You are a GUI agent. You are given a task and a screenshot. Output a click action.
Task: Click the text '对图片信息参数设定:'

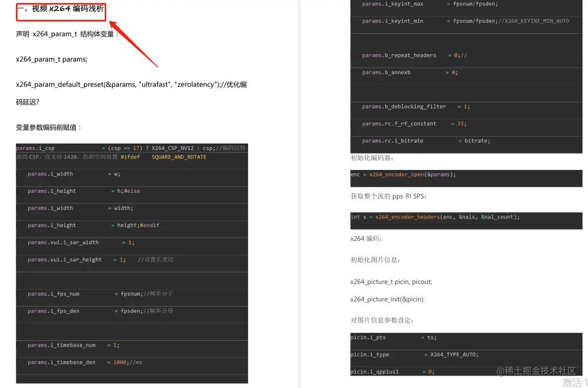[382, 320]
